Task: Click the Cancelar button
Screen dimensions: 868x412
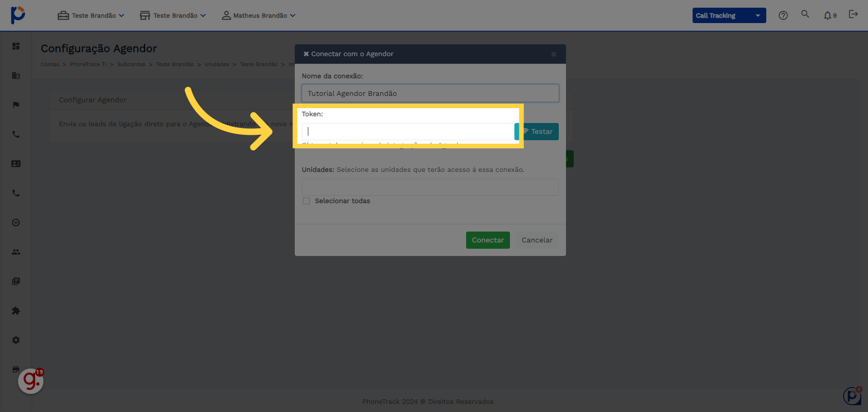Action: [x=537, y=240]
